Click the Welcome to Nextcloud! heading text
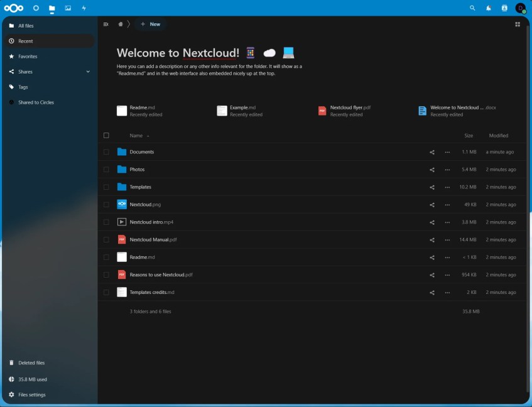This screenshot has width=532, height=407. tap(178, 53)
